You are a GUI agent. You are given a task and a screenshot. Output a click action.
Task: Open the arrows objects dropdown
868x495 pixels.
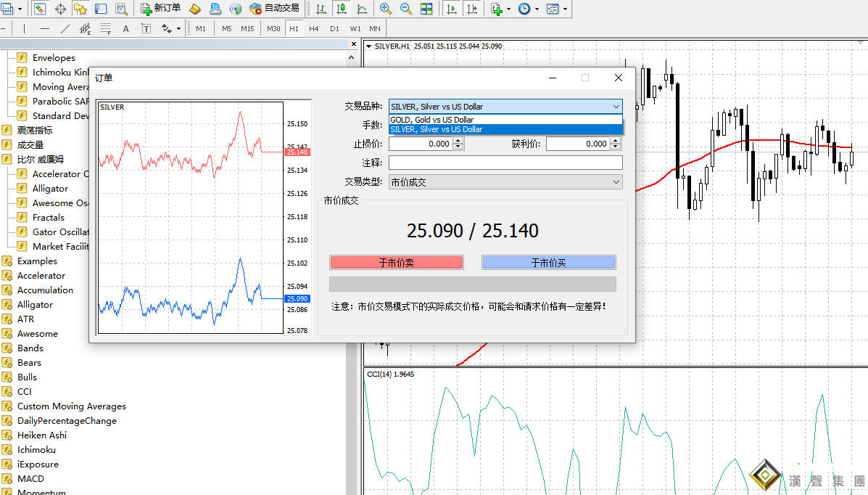point(179,29)
